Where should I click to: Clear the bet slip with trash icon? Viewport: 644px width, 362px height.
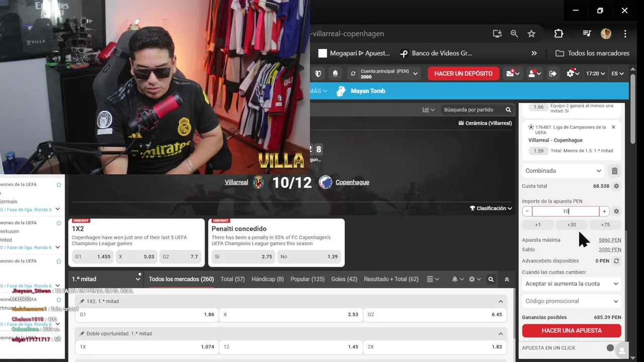click(x=614, y=171)
